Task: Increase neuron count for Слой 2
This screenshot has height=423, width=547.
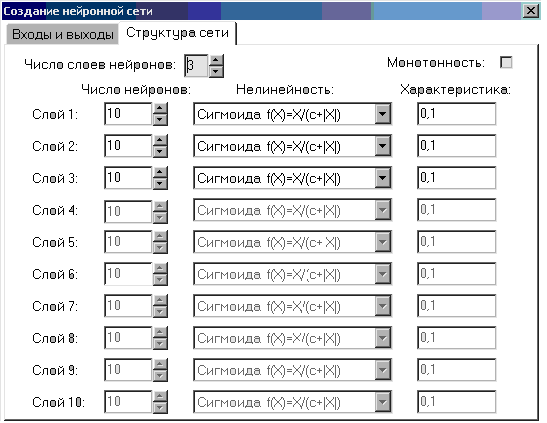Action: 160,140
